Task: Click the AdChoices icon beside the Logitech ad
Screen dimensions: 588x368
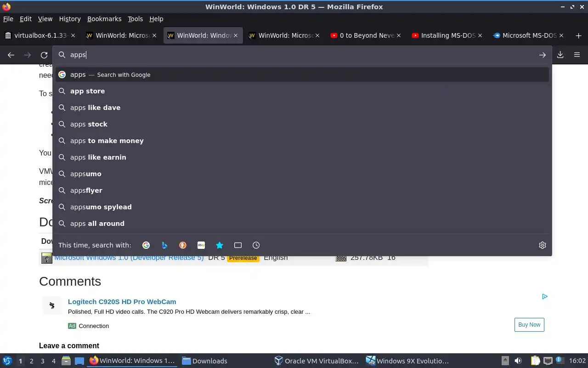Action: point(545,297)
